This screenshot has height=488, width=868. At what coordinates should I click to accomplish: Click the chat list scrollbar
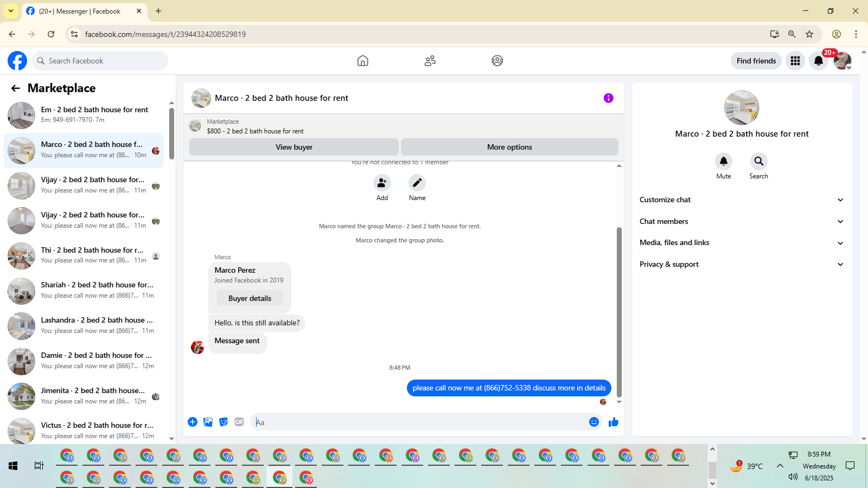(171, 133)
